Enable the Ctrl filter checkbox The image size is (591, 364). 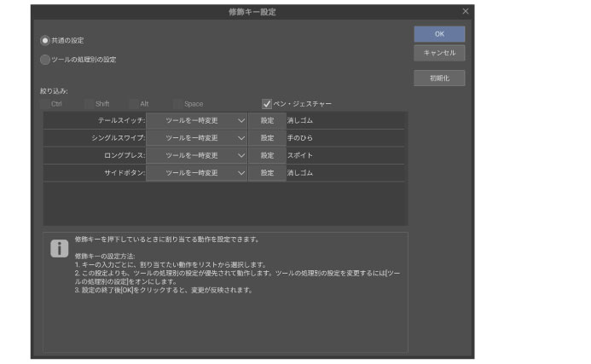44,103
